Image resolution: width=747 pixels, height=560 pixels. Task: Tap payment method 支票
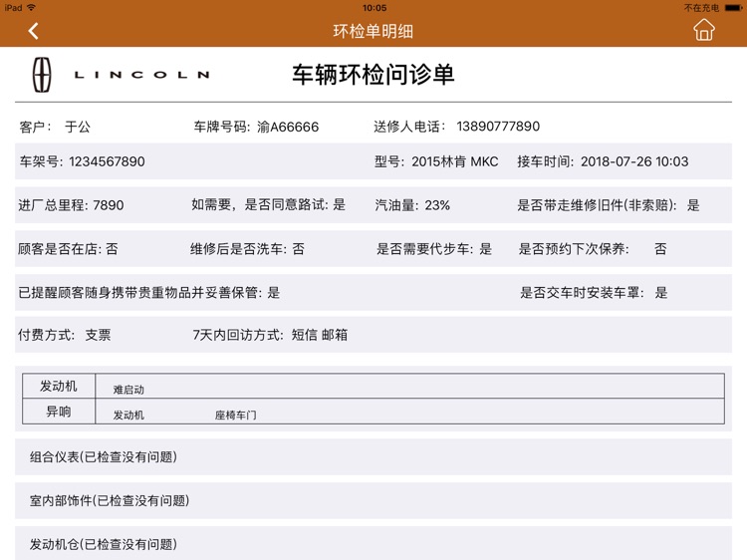pyautogui.click(x=99, y=335)
